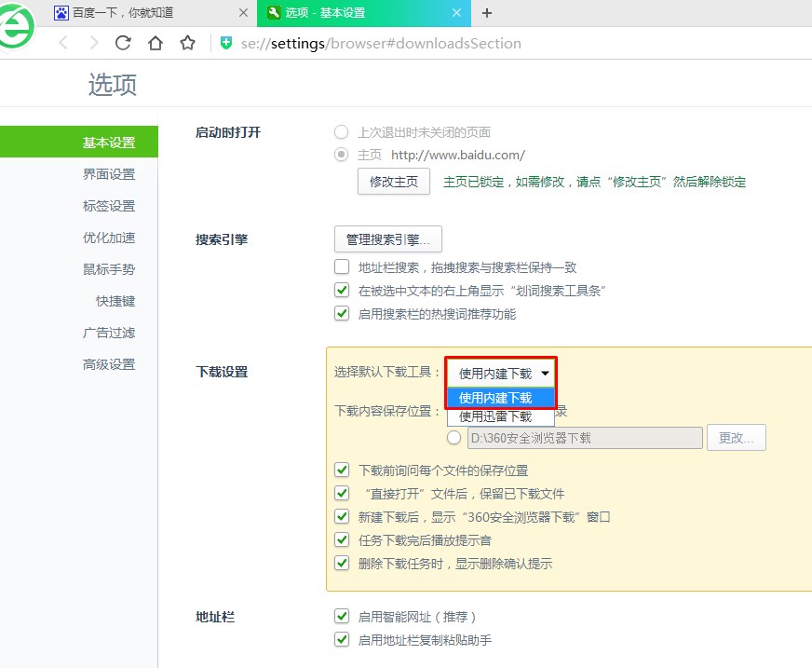Click the 修改主页 button
The width and height of the screenshot is (812, 668).
(394, 182)
